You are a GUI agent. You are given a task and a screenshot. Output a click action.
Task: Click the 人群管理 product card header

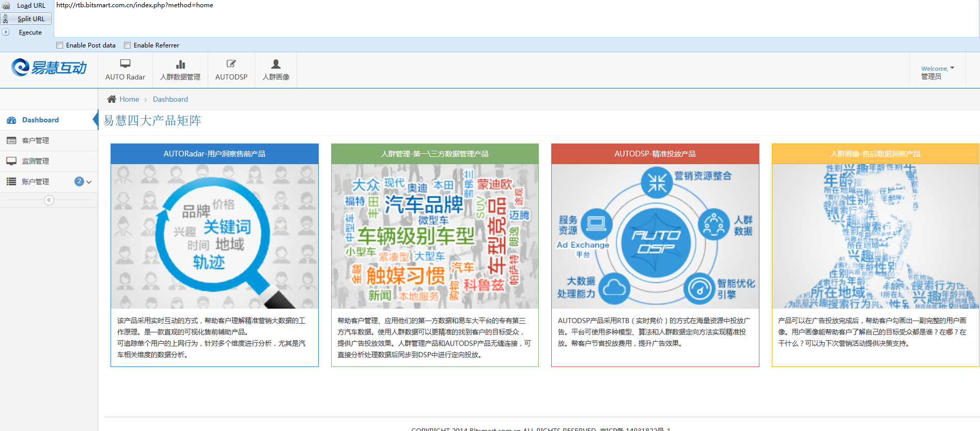435,154
